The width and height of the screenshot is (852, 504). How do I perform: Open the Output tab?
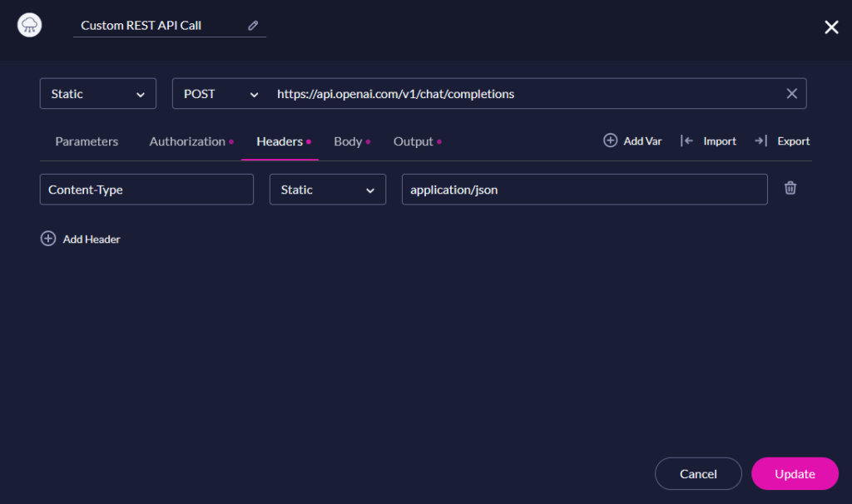pyautogui.click(x=412, y=141)
